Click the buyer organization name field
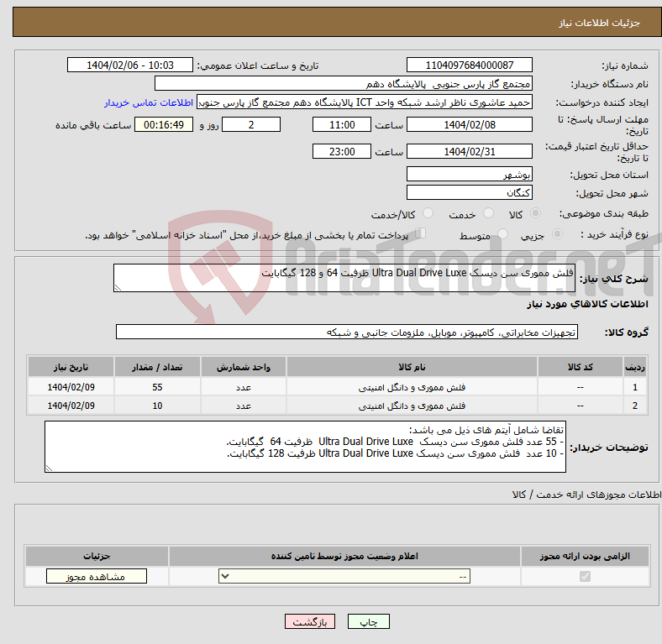 pyautogui.click(x=344, y=84)
